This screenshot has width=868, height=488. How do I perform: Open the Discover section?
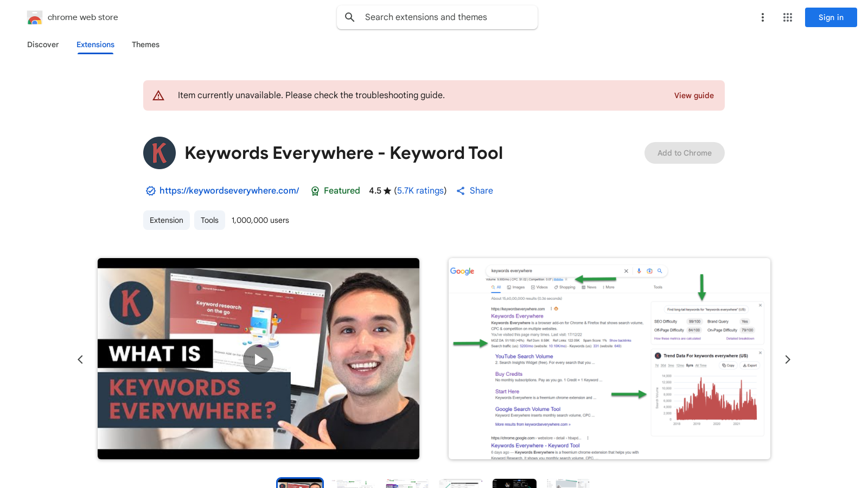point(43,44)
